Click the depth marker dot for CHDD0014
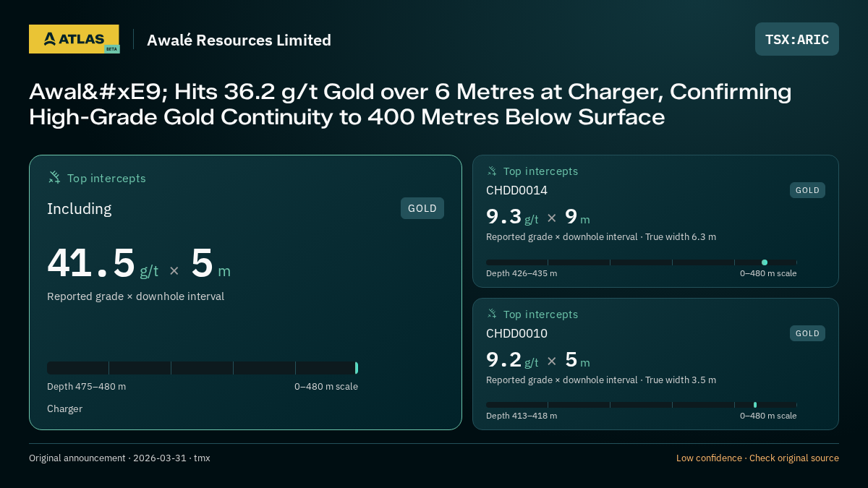 tap(765, 262)
